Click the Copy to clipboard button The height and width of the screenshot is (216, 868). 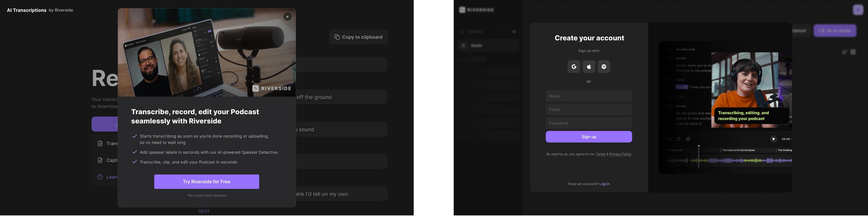[x=358, y=37]
